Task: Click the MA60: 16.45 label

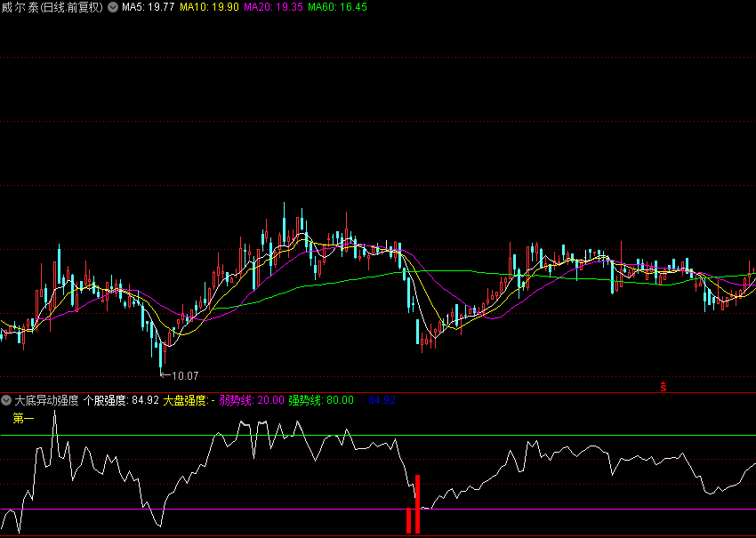Action: tap(337, 7)
